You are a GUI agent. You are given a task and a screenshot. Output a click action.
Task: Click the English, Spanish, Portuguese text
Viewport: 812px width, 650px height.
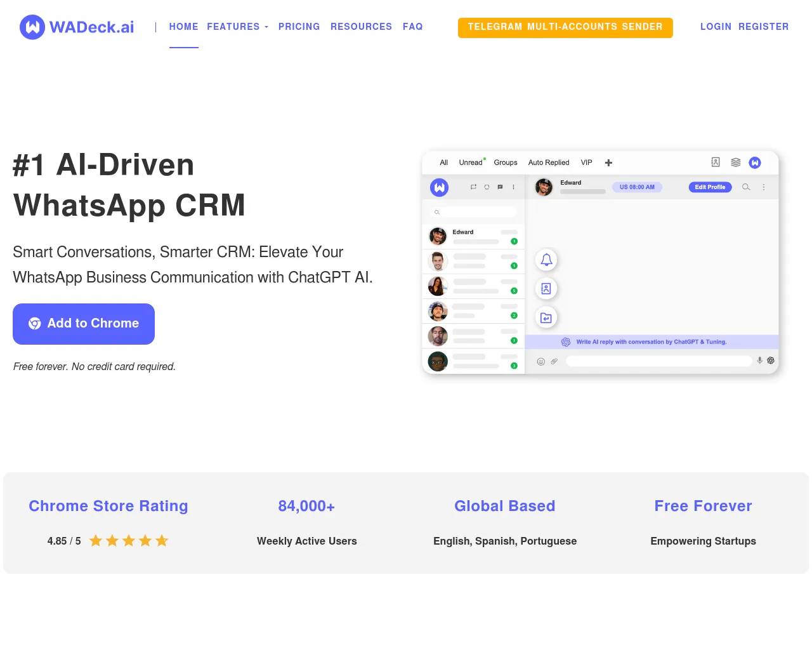[x=505, y=541]
